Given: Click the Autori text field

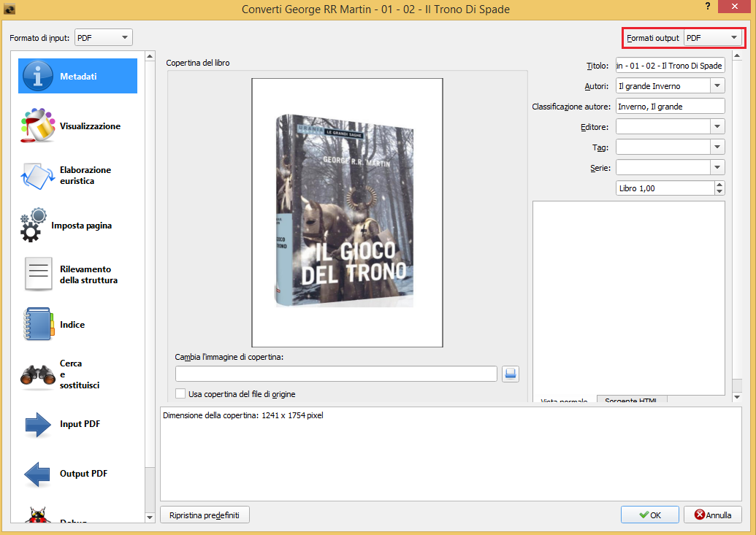Looking at the screenshot, I should 663,86.
